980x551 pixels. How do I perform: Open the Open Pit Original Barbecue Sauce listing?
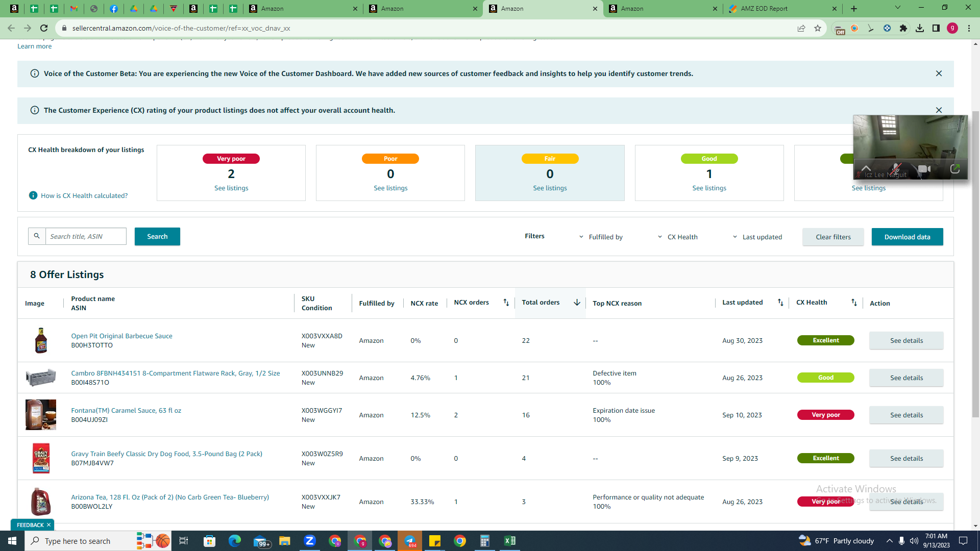coord(121,336)
